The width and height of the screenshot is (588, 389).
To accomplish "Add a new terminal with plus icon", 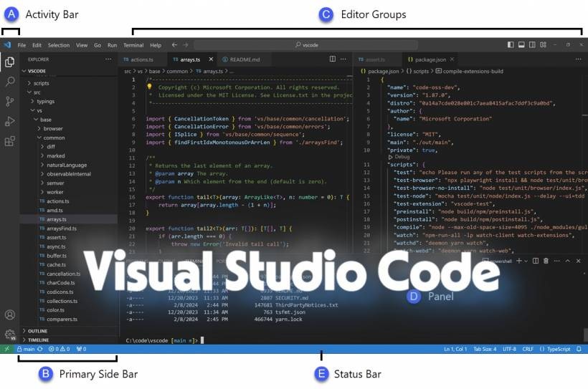I will tap(519, 261).
